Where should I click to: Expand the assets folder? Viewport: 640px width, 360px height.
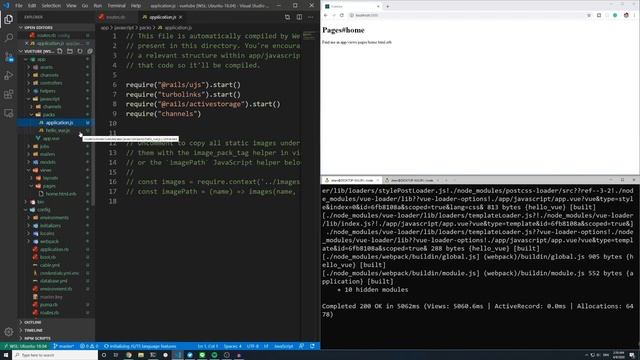click(x=46, y=67)
